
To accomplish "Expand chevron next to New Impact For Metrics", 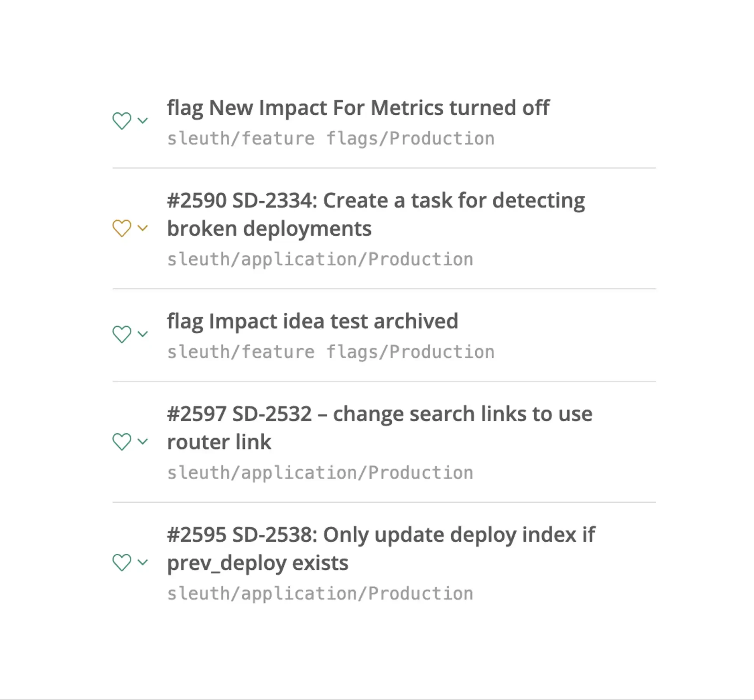I will 143,121.
